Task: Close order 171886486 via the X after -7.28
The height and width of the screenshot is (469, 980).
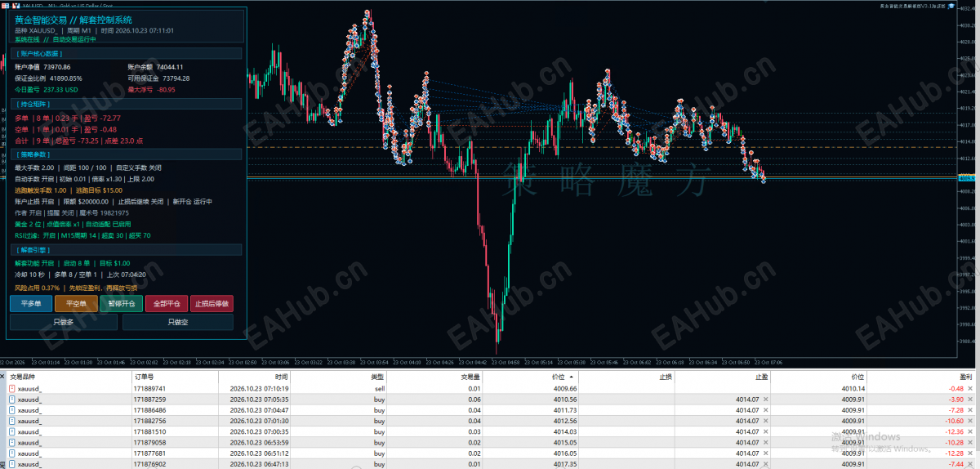Action: click(970, 410)
